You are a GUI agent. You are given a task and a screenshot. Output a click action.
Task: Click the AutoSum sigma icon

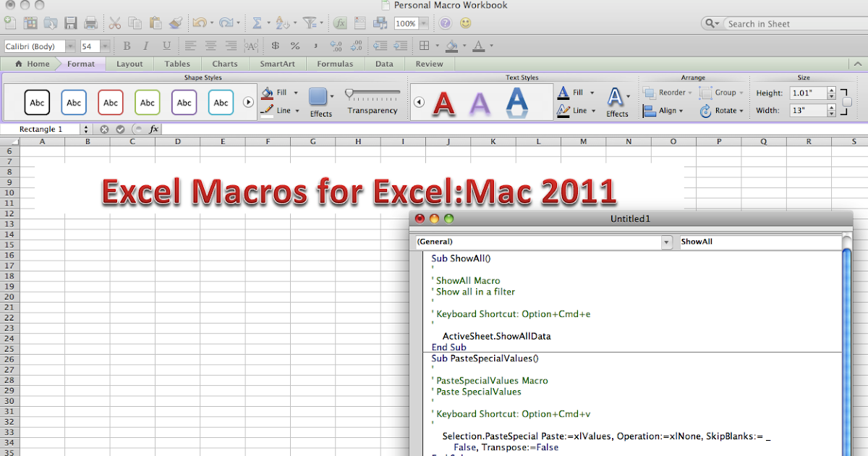[256, 23]
